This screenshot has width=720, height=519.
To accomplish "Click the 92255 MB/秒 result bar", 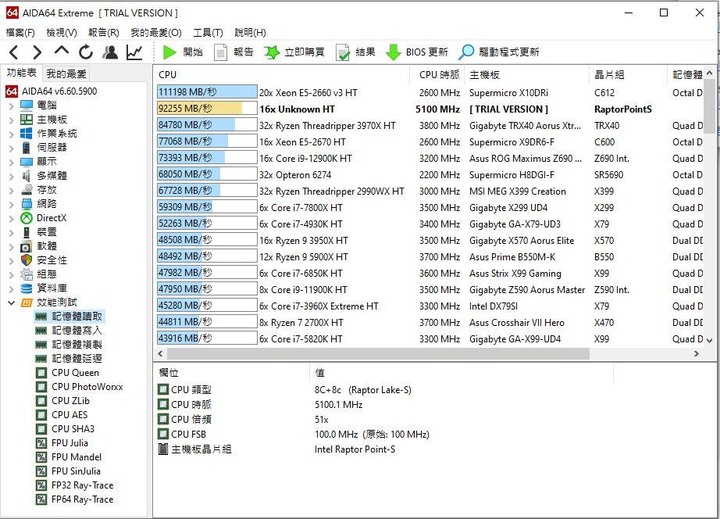I will point(207,109).
